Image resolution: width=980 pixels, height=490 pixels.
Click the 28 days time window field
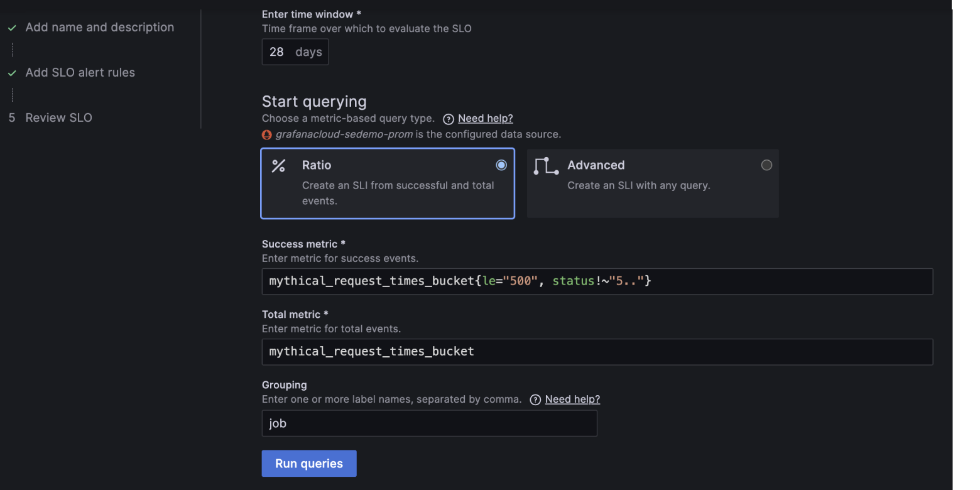click(x=295, y=52)
